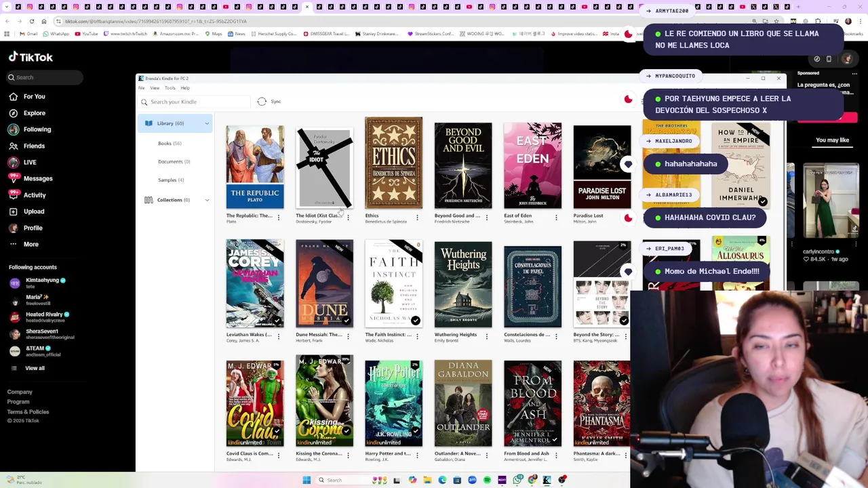Click the Collections shelf icon in Kindle
868x488 pixels.
point(149,200)
